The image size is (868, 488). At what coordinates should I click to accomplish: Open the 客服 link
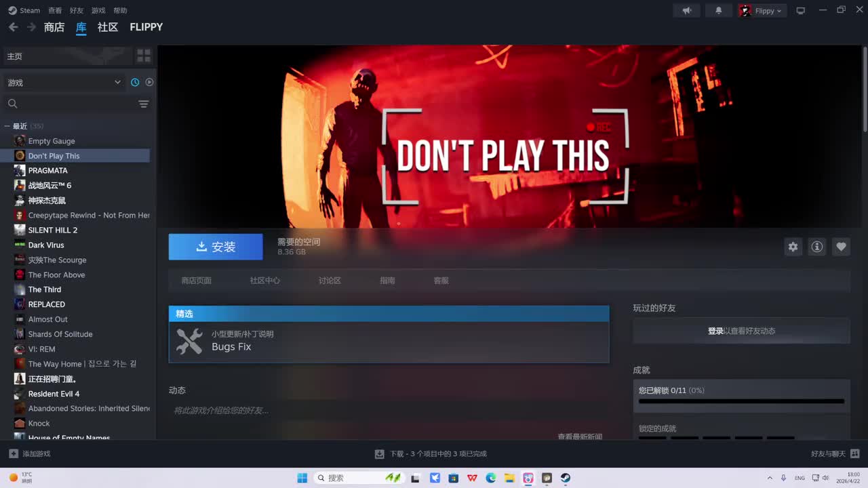pyautogui.click(x=441, y=281)
